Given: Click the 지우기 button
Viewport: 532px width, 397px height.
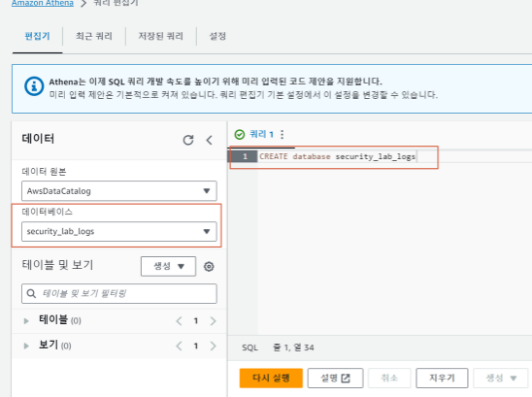Looking at the screenshot, I should pos(442,378).
